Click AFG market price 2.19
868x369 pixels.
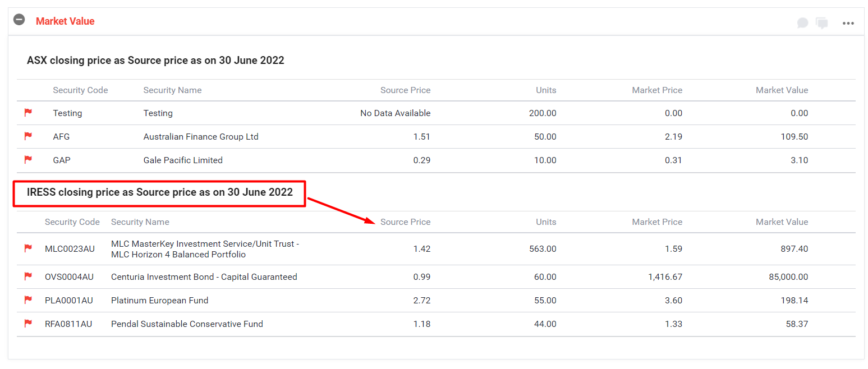(x=673, y=137)
